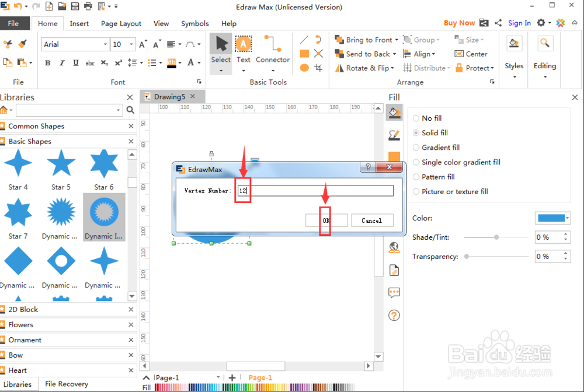This screenshot has height=392, width=584.
Task: Confirm the vertex number with OK
Action: coord(326,220)
